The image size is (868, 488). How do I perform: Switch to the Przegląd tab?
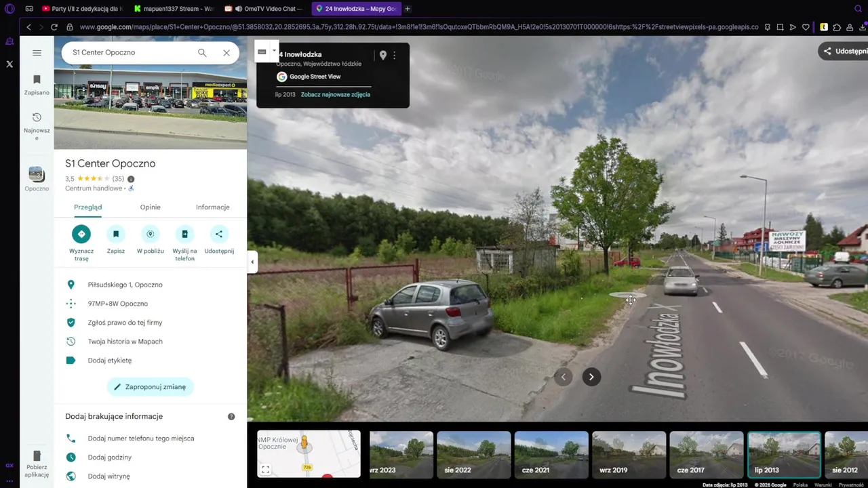88,207
